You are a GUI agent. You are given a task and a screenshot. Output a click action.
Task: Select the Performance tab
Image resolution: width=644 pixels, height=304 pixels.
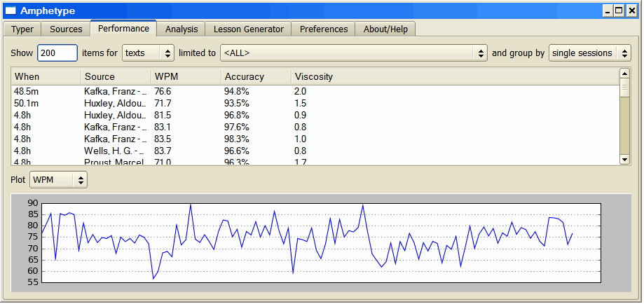coord(123,28)
